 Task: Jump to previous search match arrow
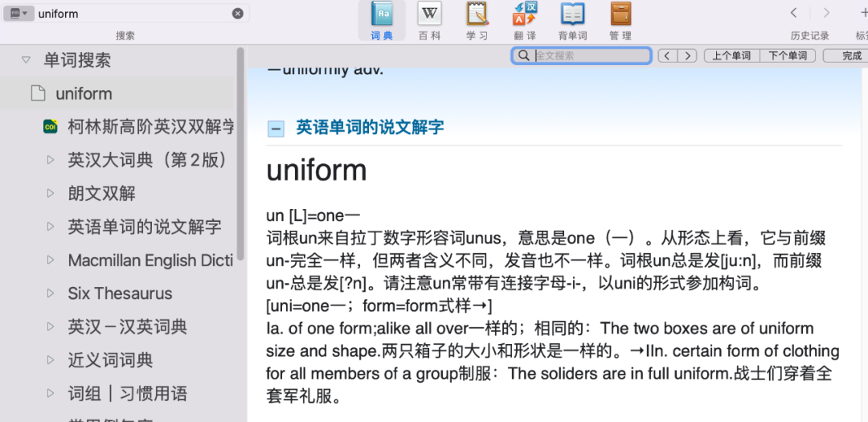(x=668, y=55)
